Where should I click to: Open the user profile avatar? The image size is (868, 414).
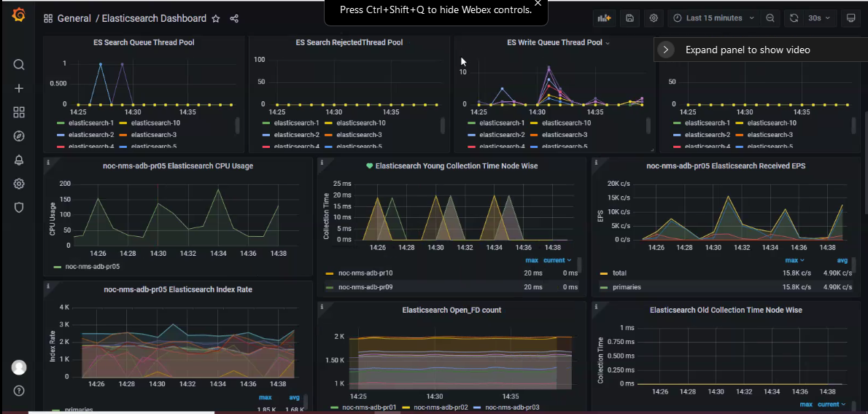(19, 367)
